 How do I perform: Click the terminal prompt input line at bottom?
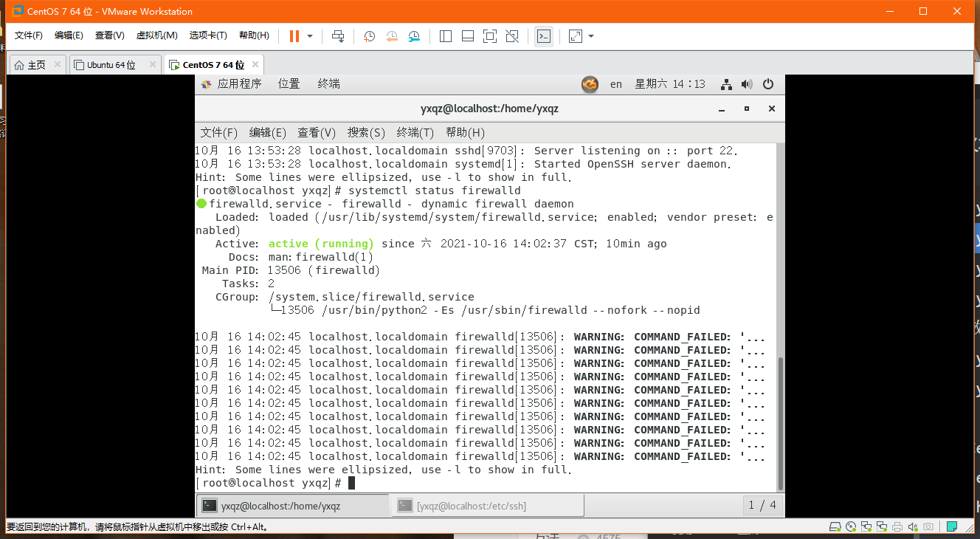[x=486, y=483]
